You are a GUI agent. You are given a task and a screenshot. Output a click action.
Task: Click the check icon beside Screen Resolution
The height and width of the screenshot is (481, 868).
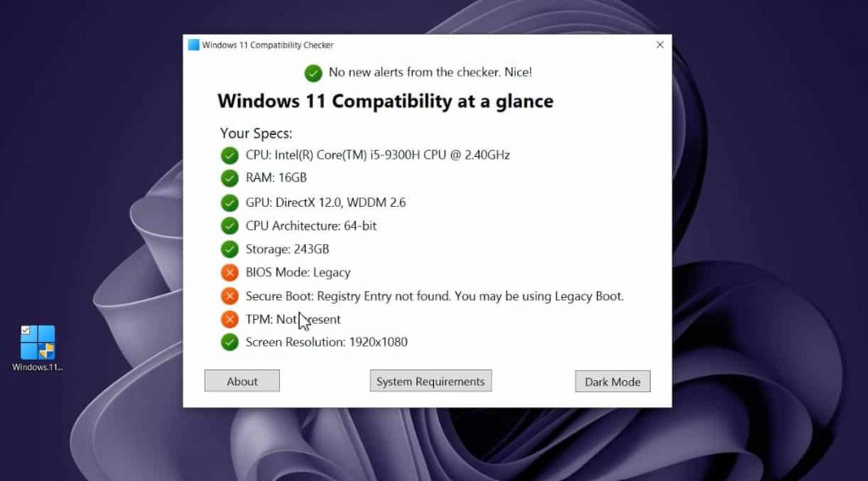pos(229,342)
